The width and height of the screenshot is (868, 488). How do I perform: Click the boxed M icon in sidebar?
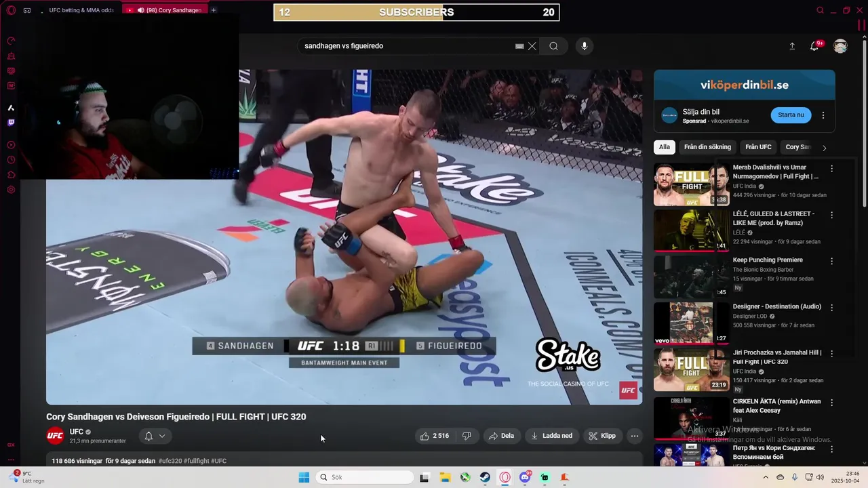coord(11,85)
